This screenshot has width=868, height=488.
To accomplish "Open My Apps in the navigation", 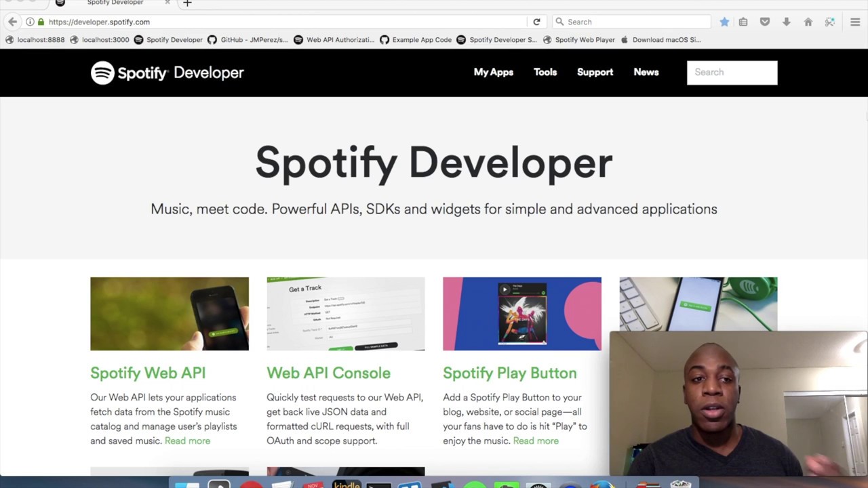I will (x=494, y=72).
